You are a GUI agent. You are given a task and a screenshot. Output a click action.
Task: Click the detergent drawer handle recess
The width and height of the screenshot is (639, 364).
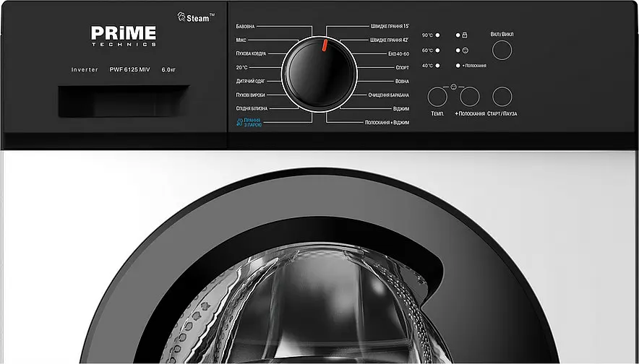point(124,101)
